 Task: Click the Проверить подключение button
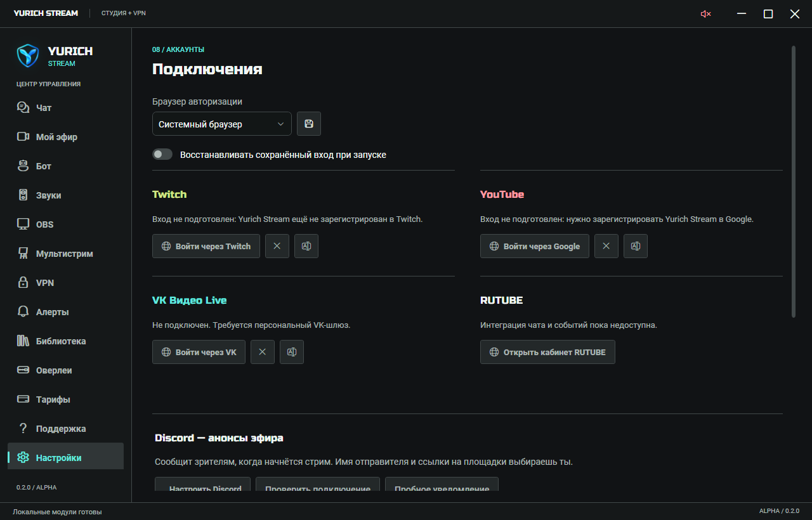pyautogui.click(x=318, y=485)
